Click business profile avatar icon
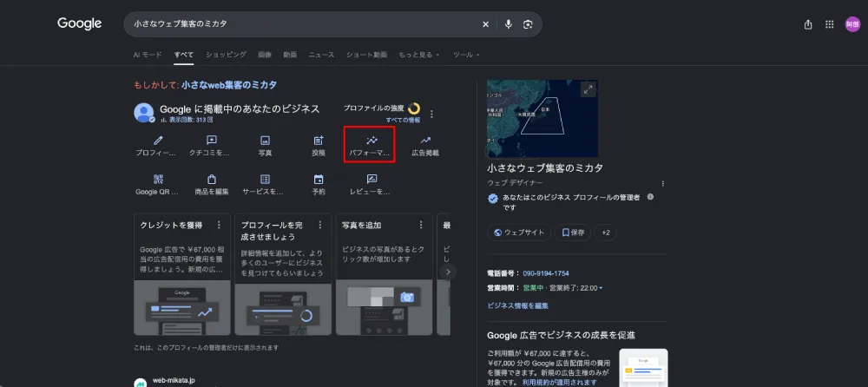This screenshot has height=387, width=868. (x=144, y=113)
